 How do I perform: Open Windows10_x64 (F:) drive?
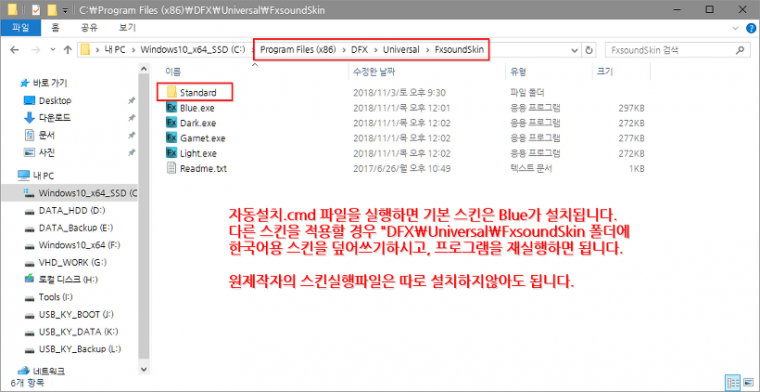tap(79, 245)
